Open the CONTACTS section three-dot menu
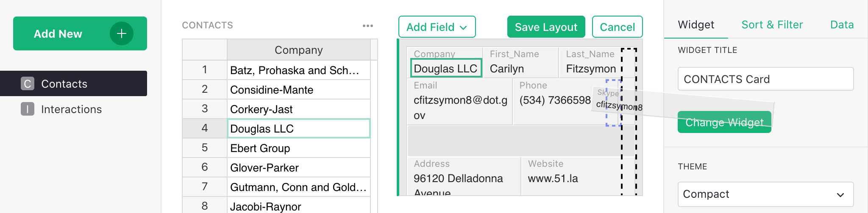Viewport: 868px width, 213px height. pyautogui.click(x=367, y=26)
